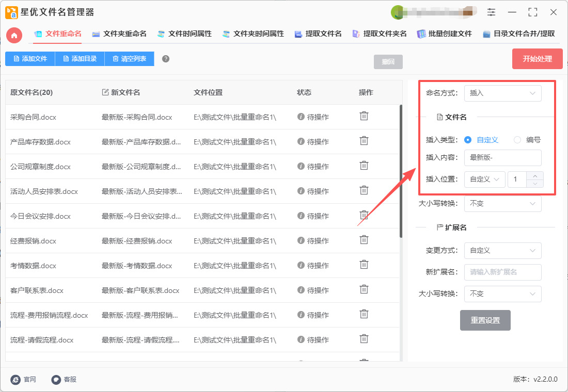This screenshot has width=568, height=392.
Task: Click 最新版-考情数据.docx new filename cell
Action: (x=136, y=266)
